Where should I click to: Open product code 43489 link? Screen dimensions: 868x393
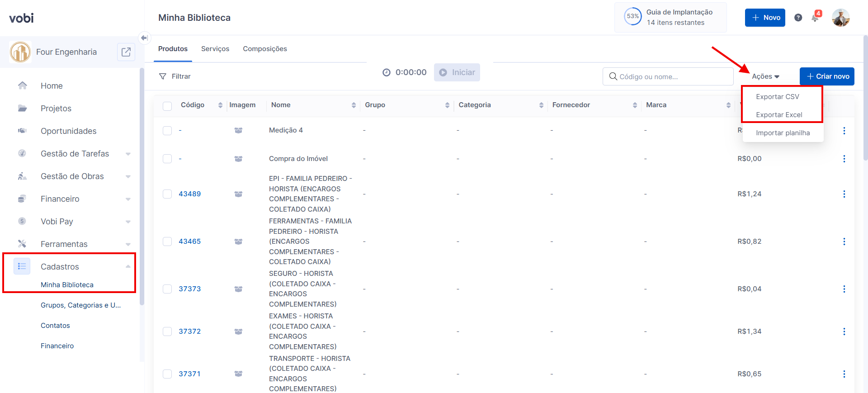(190, 194)
